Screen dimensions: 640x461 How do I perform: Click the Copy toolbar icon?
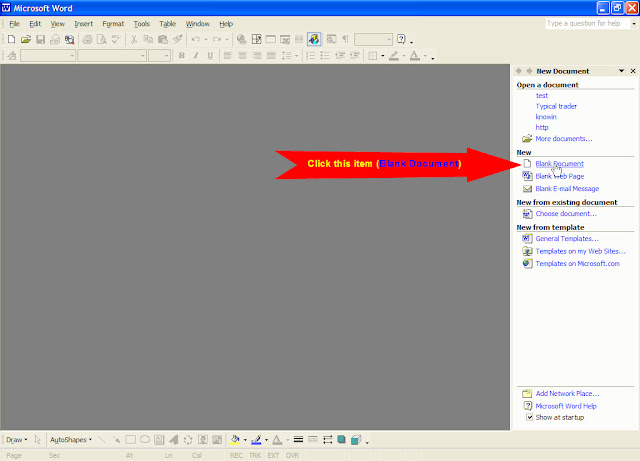click(x=148, y=39)
